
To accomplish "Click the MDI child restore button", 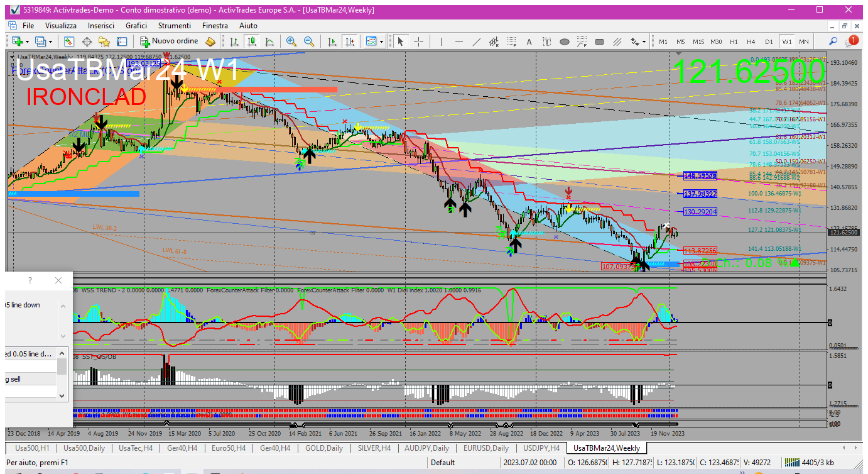I will pyautogui.click(x=845, y=26).
